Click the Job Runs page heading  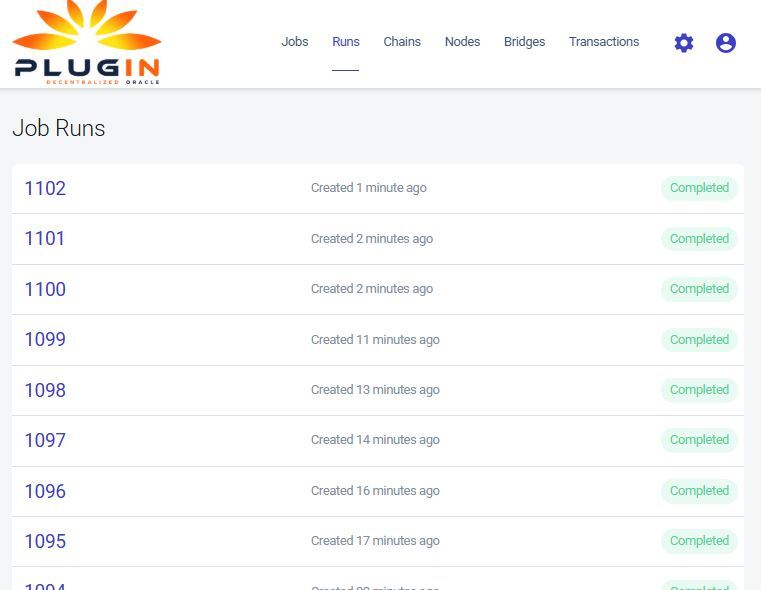click(59, 128)
